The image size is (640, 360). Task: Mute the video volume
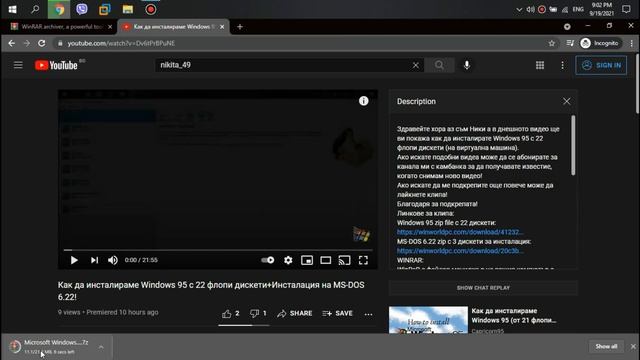click(x=113, y=260)
